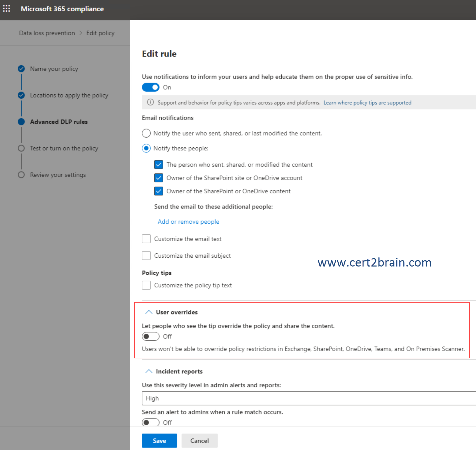Uncheck Owner of SharePoint site or OneDrive account
The height and width of the screenshot is (450, 476).
[x=159, y=178]
